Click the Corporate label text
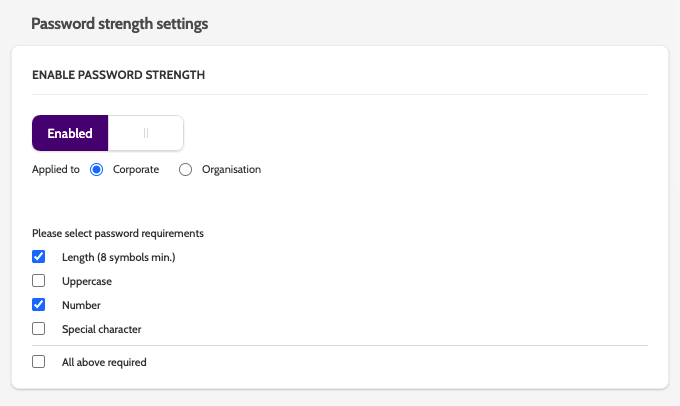Viewport: 680px width, 406px height. click(136, 170)
